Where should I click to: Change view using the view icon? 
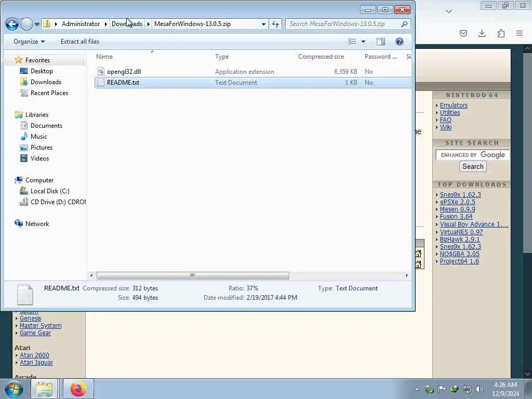pos(352,42)
